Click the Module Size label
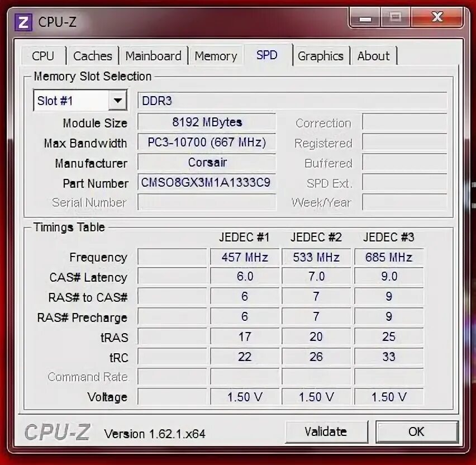This screenshot has width=476, height=465. pos(95,124)
